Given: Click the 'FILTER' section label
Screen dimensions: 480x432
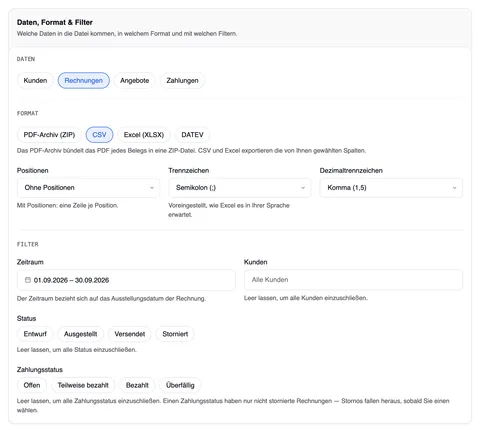Looking at the screenshot, I should (28, 244).
